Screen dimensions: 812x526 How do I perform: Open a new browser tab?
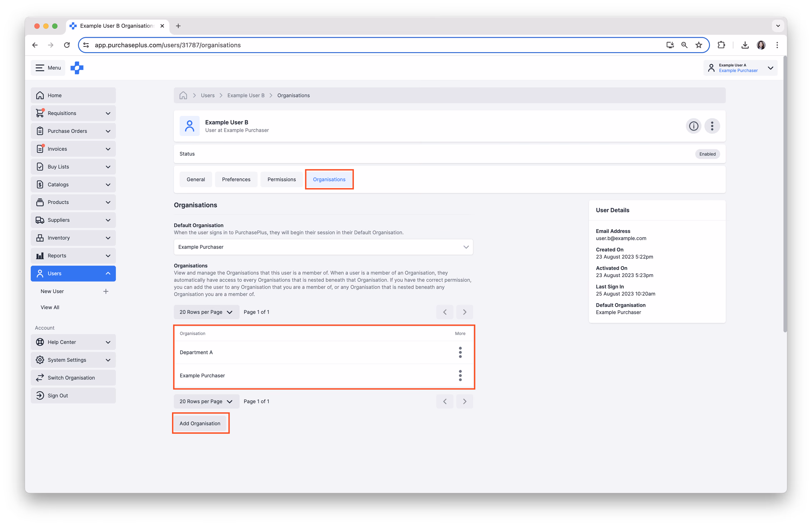(178, 26)
